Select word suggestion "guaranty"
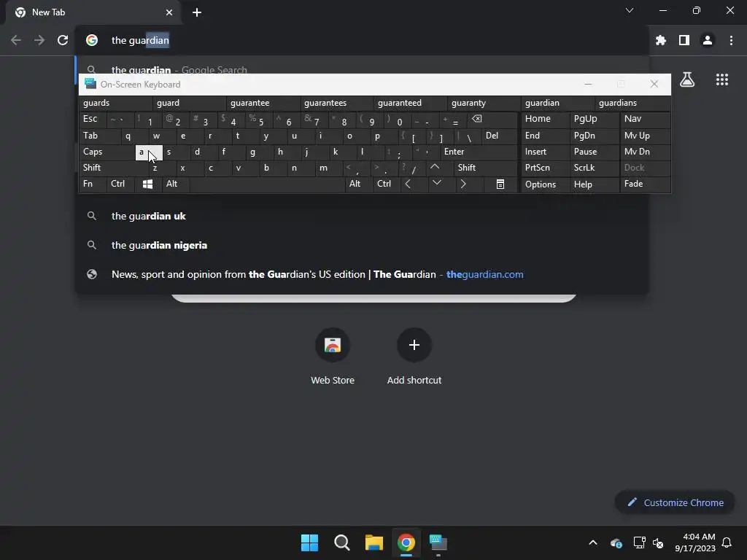 coord(484,103)
